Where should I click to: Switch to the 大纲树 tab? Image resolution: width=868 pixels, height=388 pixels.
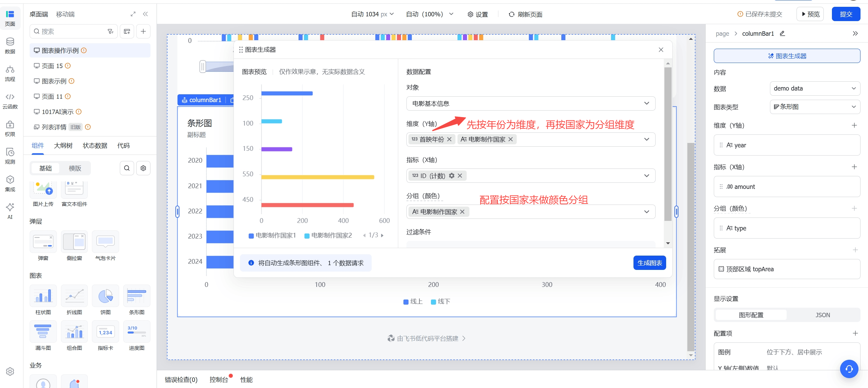click(63, 146)
